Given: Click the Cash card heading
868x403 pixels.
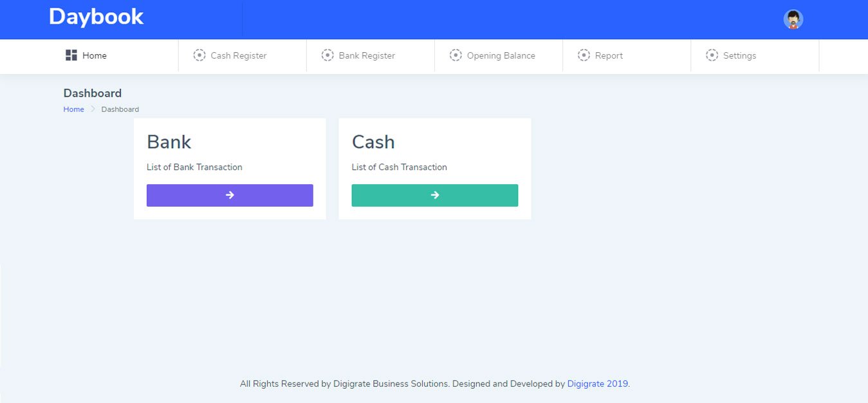Looking at the screenshot, I should pos(373,142).
